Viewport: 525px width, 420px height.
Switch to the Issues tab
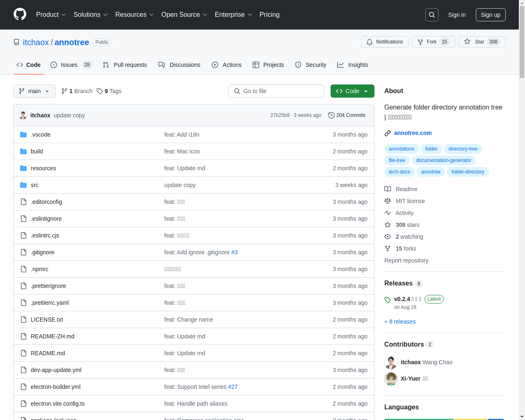71,65
